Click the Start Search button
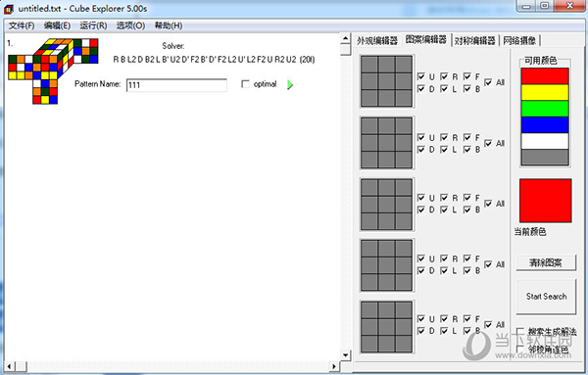The width and height of the screenshot is (588, 375). [546, 297]
